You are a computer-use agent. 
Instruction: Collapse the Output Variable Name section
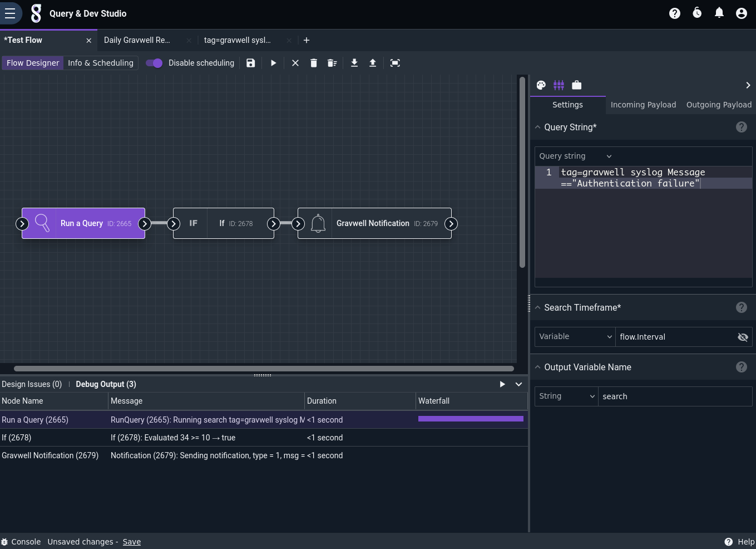(538, 367)
